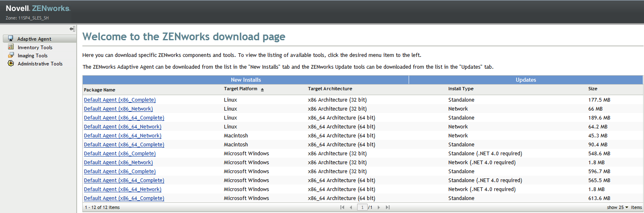The image size is (644, 213).
Task: Open the show 25 items dropdown
Action: (x=618, y=207)
